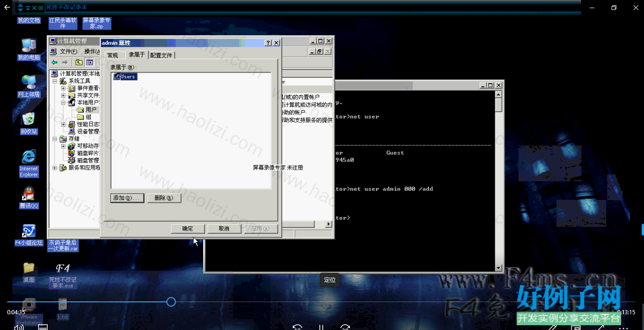This screenshot has width=644, height=330.
Task: Open the 文件(F) menu
Action: click(x=69, y=52)
